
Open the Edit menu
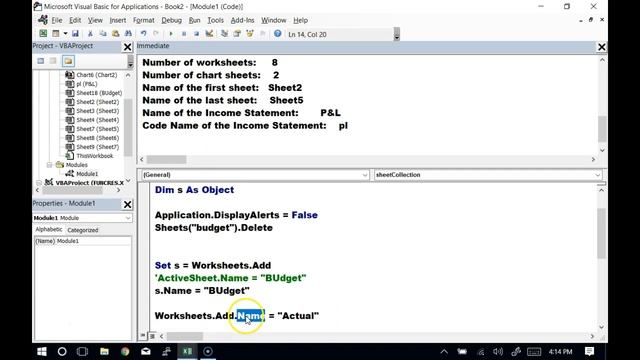pos(75,20)
